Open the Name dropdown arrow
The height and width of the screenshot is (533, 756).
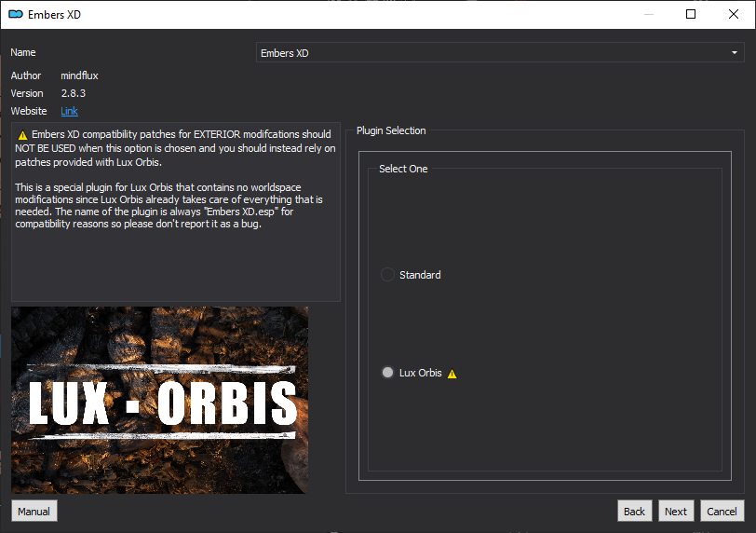[735, 52]
